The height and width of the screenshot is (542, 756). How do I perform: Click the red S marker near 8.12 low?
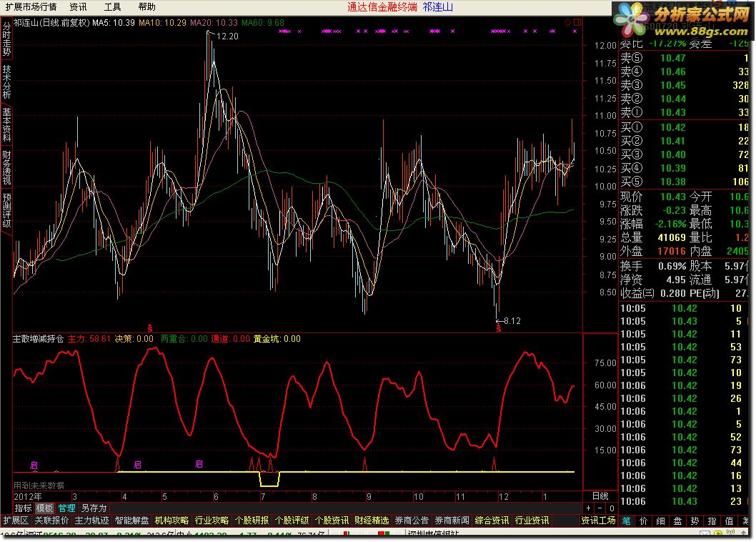[x=499, y=328]
